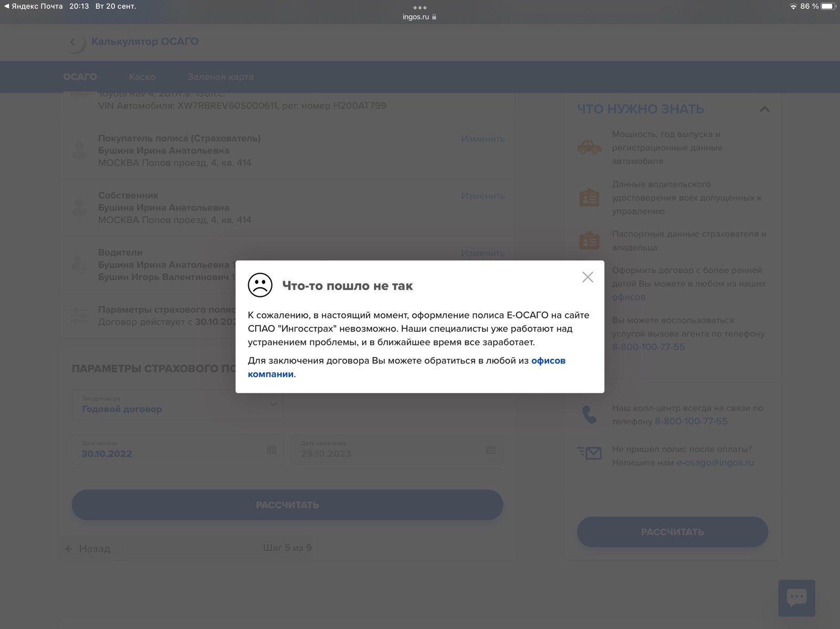Switch to the Каско tab

(x=142, y=77)
